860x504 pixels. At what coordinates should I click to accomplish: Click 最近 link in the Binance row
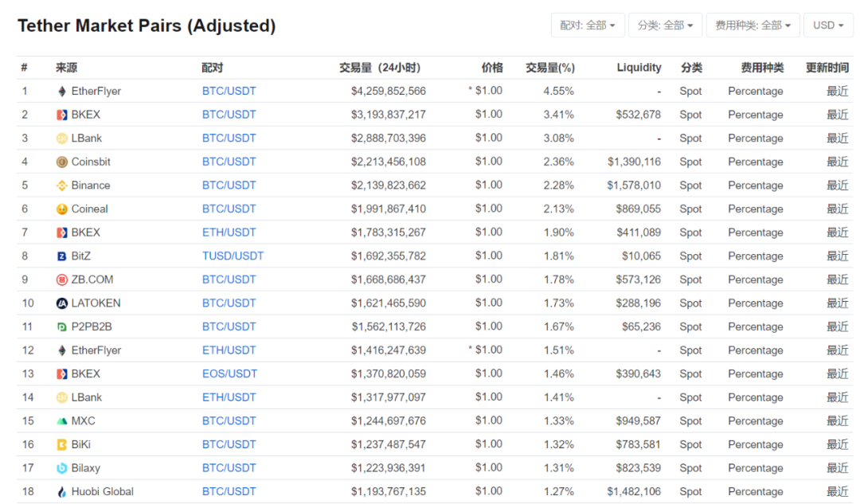[838, 185]
